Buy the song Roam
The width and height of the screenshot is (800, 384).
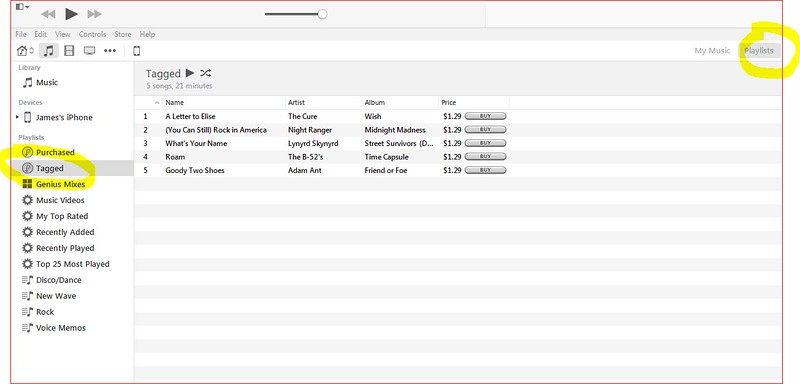[486, 157]
